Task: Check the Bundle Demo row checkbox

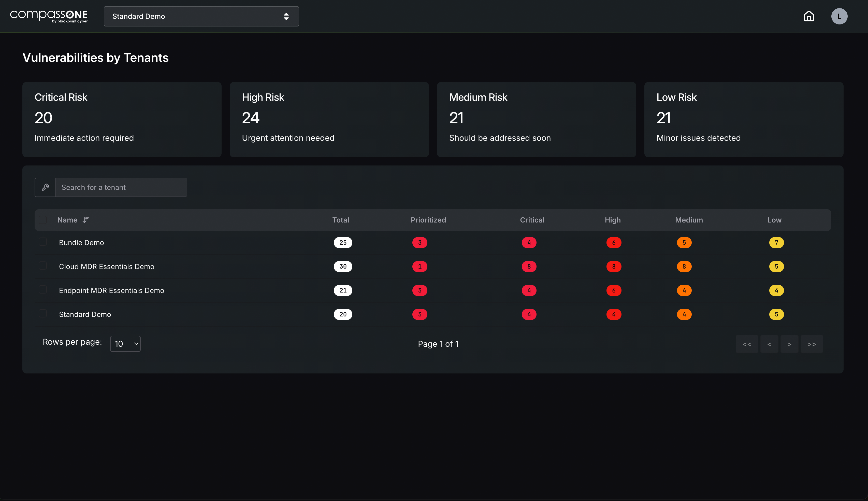Action: [x=43, y=242]
